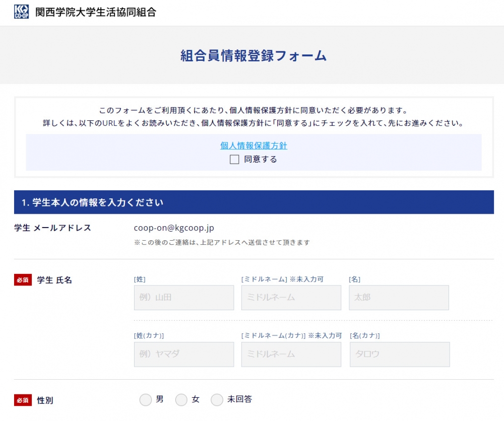Click the 必須 badge beside 学生 氏名
The image size is (504, 421).
point(23,280)
